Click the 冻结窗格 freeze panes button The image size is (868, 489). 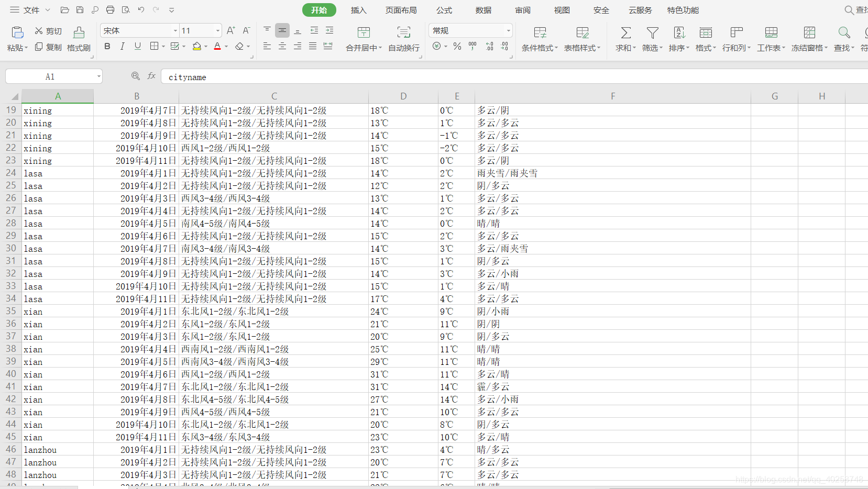809,39
